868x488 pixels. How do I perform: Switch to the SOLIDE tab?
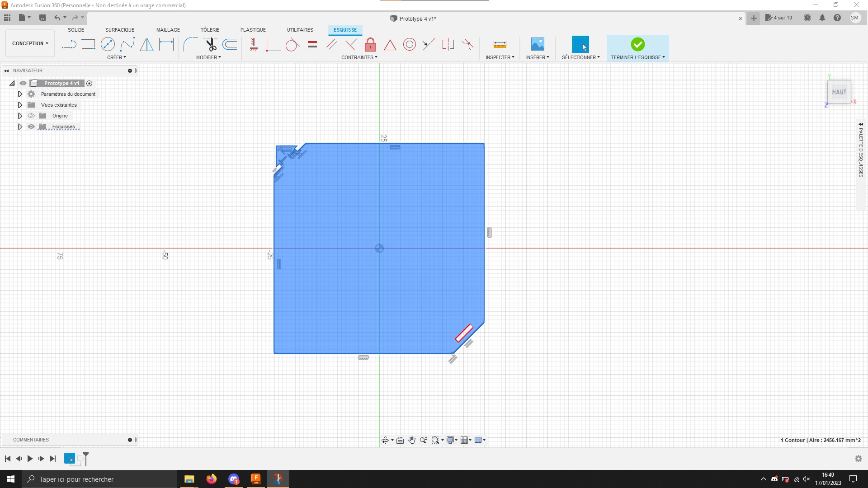pyautogui.click(x=76, y=30)
